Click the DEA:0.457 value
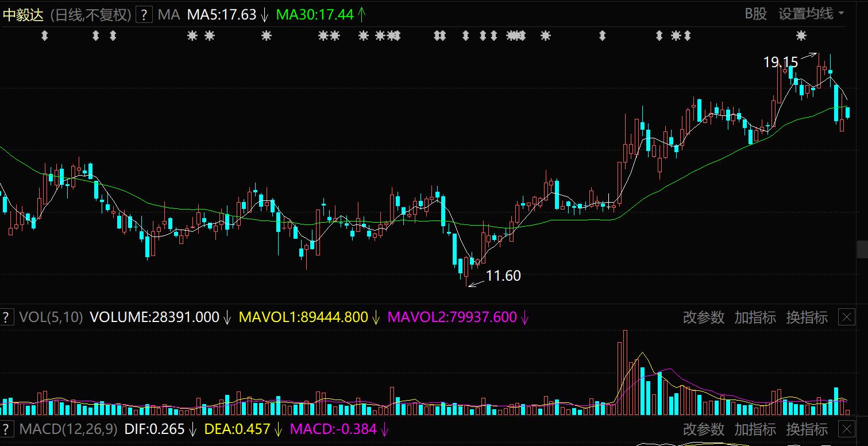This screenshot has width=868, height=446. point(238,429)
